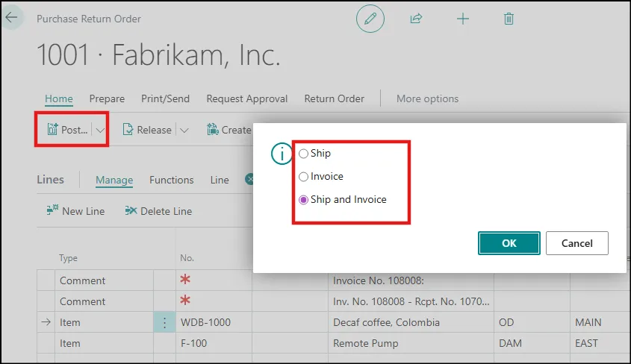Open the three-dot menu on WDB-1000 row

tap(164, 322)
